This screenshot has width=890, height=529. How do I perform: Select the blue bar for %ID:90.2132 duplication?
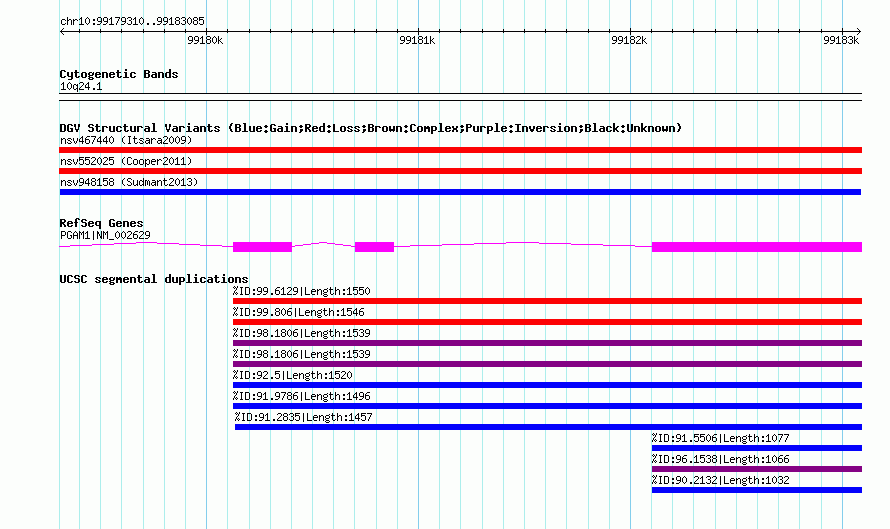(757, 490)
